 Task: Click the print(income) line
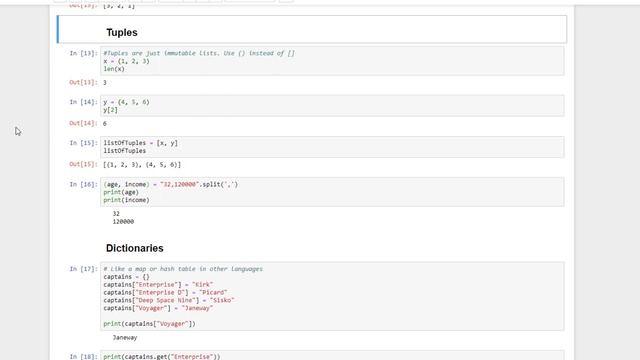point(126,200)
